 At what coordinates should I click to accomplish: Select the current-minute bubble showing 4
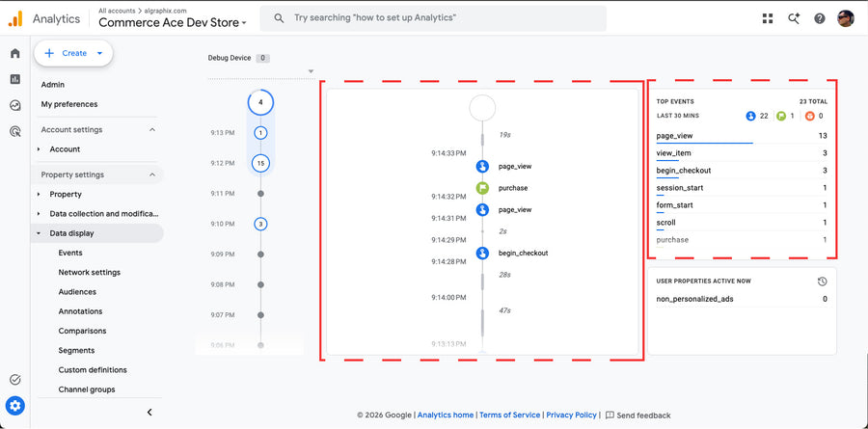[x=260, y=102]
